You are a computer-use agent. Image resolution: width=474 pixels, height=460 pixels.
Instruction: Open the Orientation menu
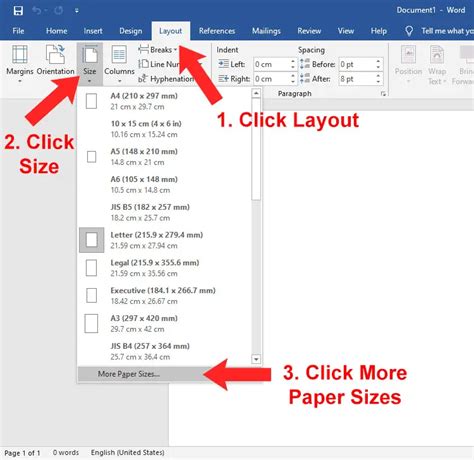click(55, 64)
